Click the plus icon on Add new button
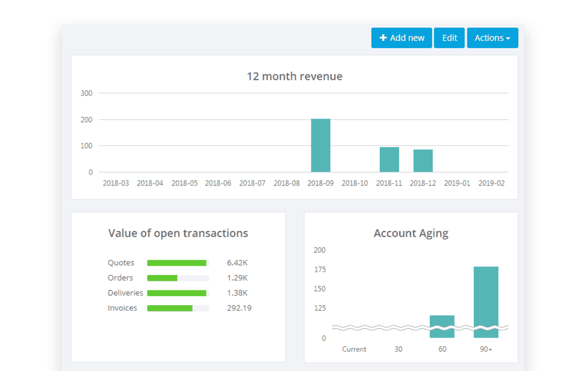This screenshot has height=371, width=588. click(x=384, y=38)
